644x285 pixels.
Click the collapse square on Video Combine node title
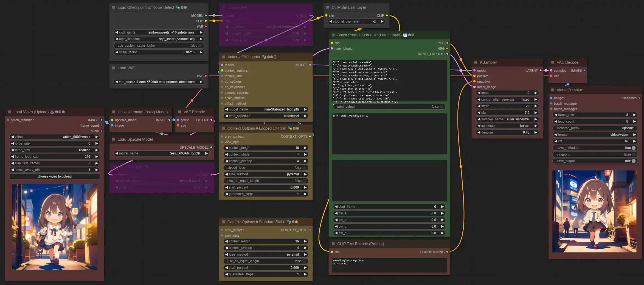pos(553,90)
